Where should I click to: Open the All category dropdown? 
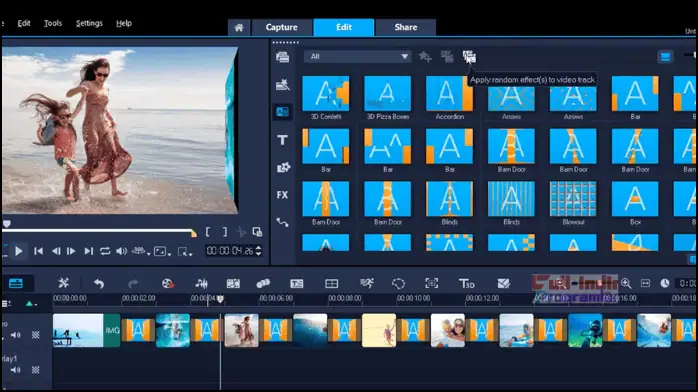357,57
